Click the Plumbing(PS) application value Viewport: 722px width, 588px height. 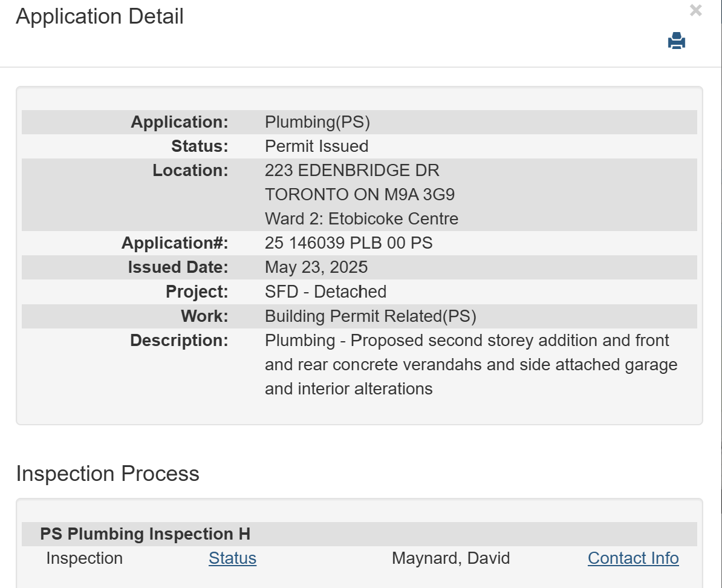(317, 122)
